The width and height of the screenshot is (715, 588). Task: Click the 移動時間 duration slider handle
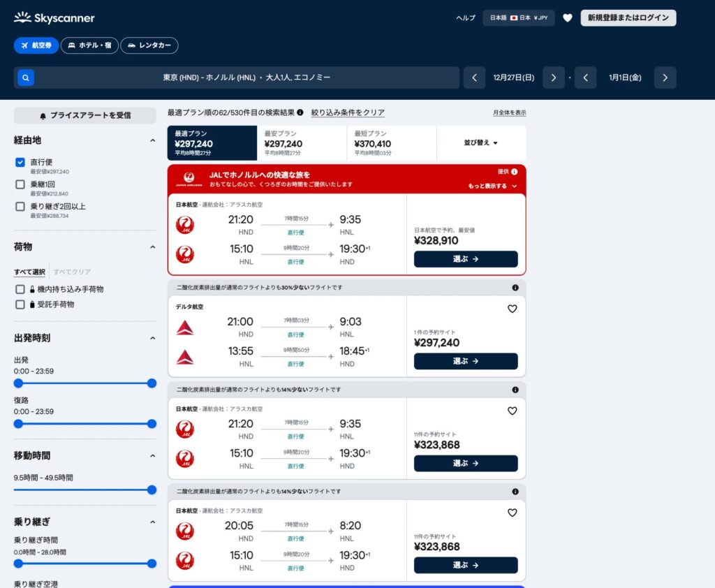pos(152,490)
